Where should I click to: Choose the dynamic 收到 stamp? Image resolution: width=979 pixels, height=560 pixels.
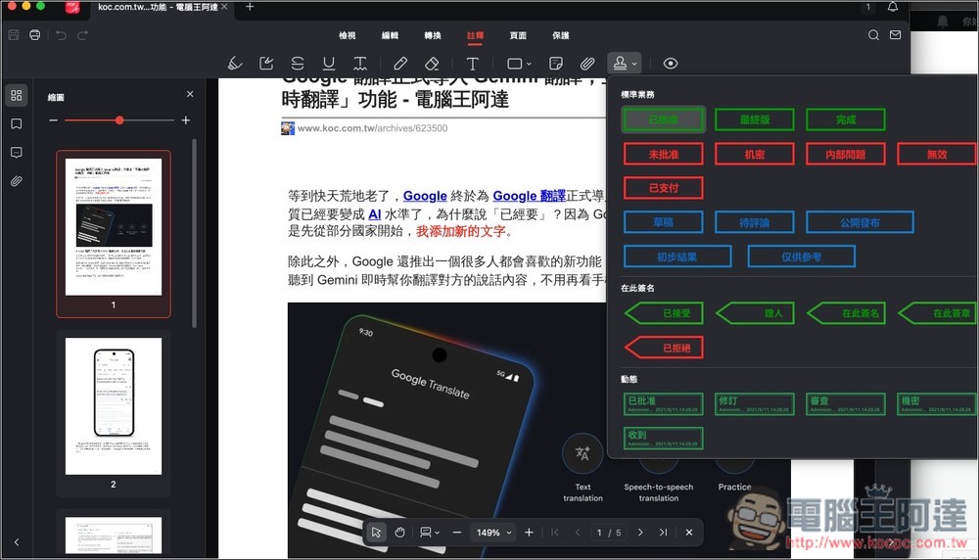coord(664,439)
